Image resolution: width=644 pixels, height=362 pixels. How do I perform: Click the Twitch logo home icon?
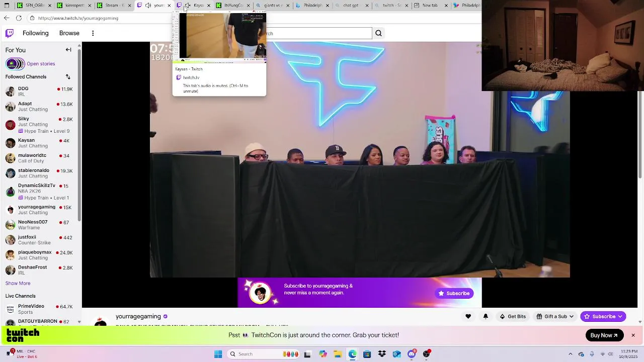click(x=10, y=33)
